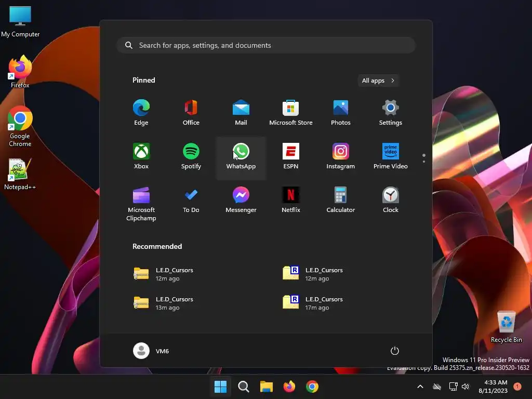
Task: Open the Netflix app
Action: tap(291, 200)
